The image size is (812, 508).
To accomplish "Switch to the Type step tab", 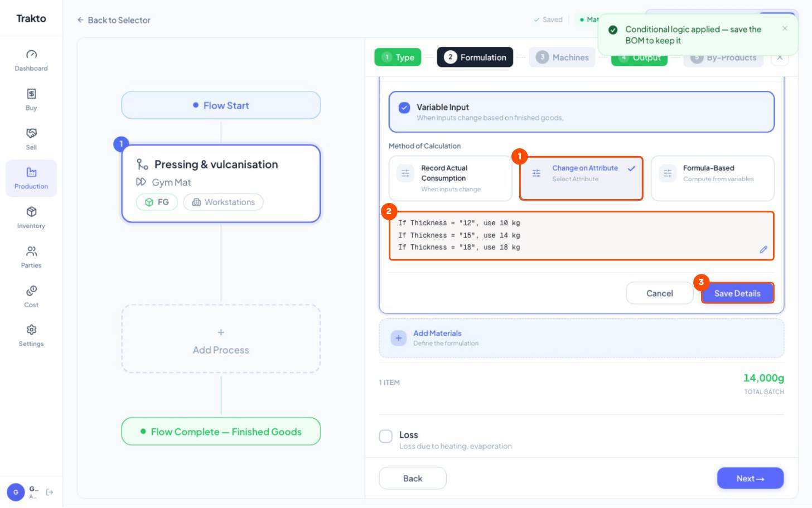I will coord(398,57).
